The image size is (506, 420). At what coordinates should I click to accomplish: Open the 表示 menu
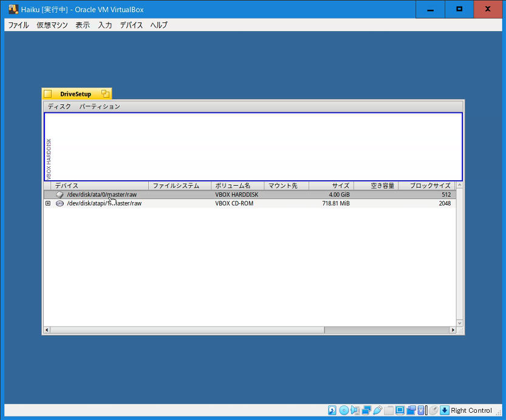click(83, 25)
